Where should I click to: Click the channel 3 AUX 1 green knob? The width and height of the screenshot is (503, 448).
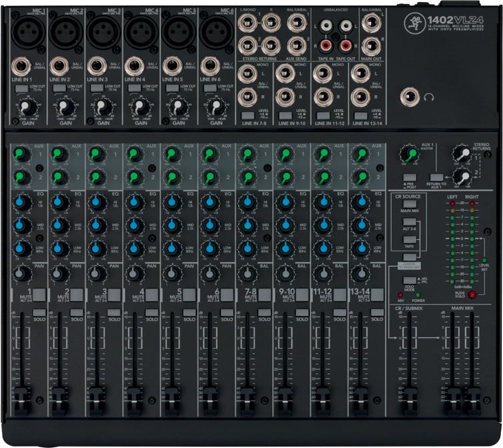(x=97, y=155)
